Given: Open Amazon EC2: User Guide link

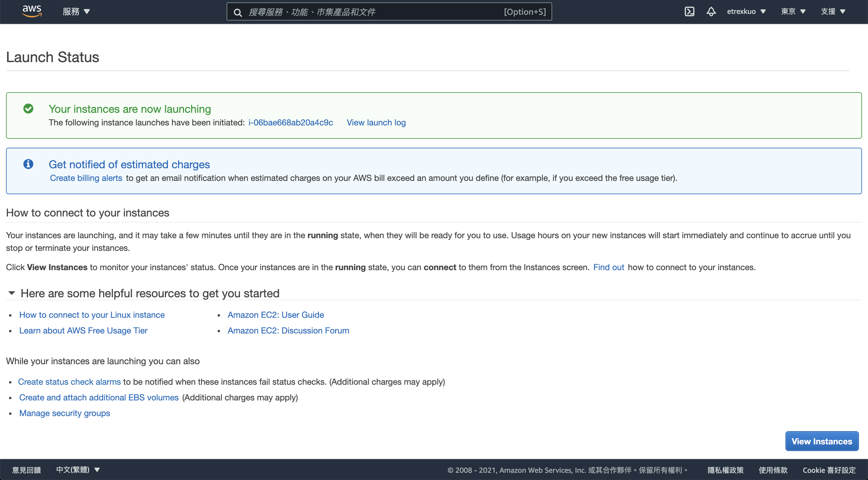Looking at the screenshot, I should pos(276,315).
